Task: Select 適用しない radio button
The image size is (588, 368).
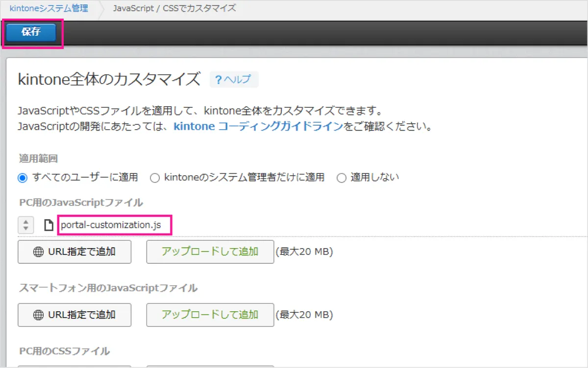Action: pos(342,178)
